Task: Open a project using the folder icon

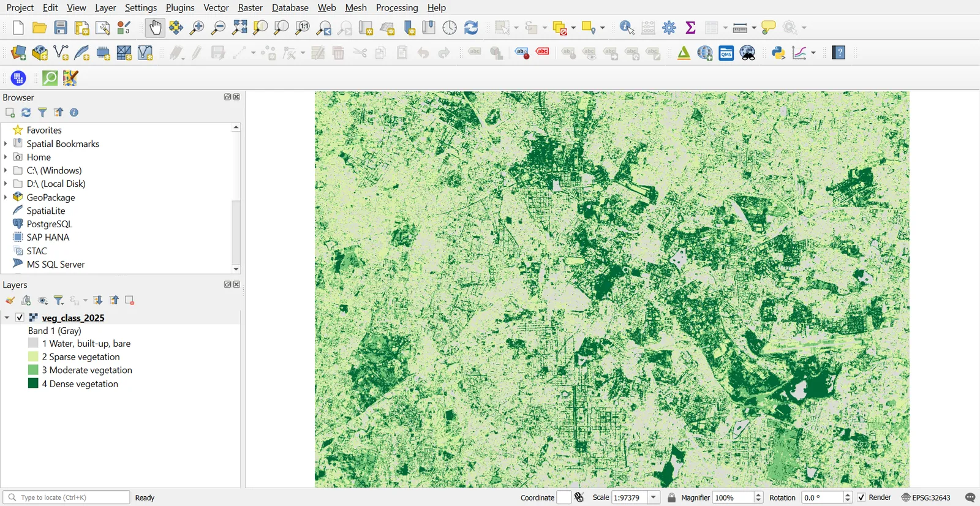Action: point(40,28)
